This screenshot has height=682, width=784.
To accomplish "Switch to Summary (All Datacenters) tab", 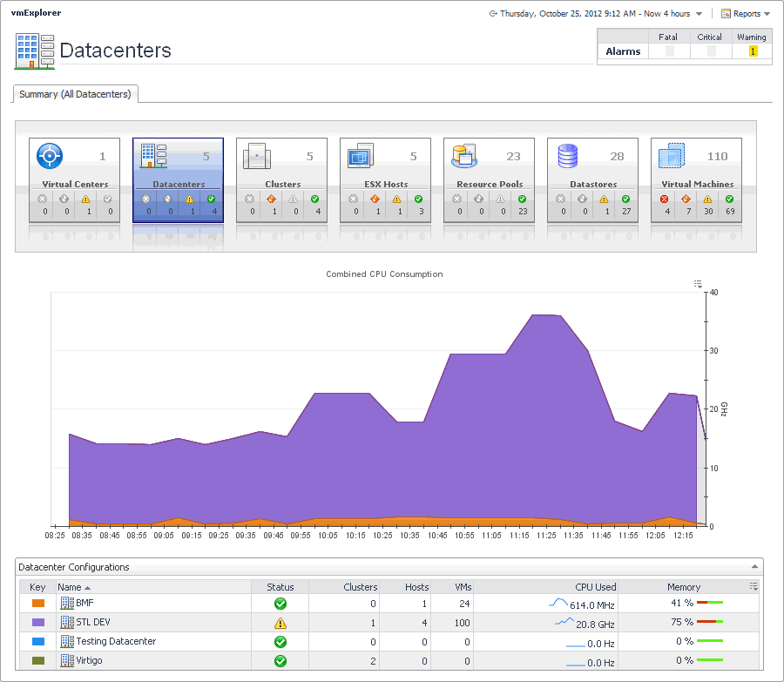I will [x=75, y=94].
